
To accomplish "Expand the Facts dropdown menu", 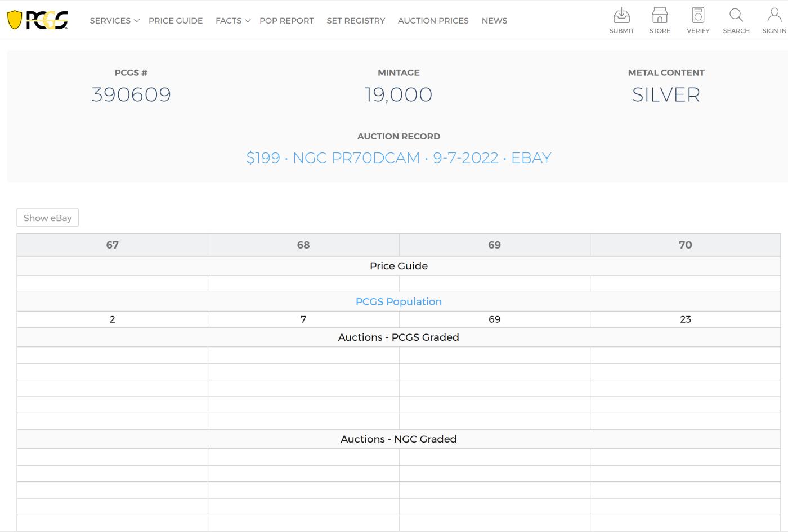I will pyautogui.click(x=232, y=21).
